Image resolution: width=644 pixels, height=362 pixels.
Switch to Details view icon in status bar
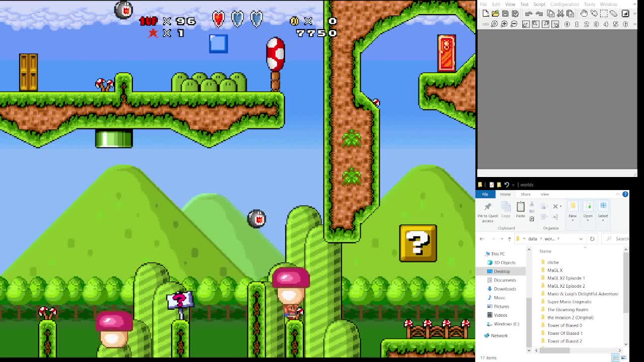tap(615, 357)
